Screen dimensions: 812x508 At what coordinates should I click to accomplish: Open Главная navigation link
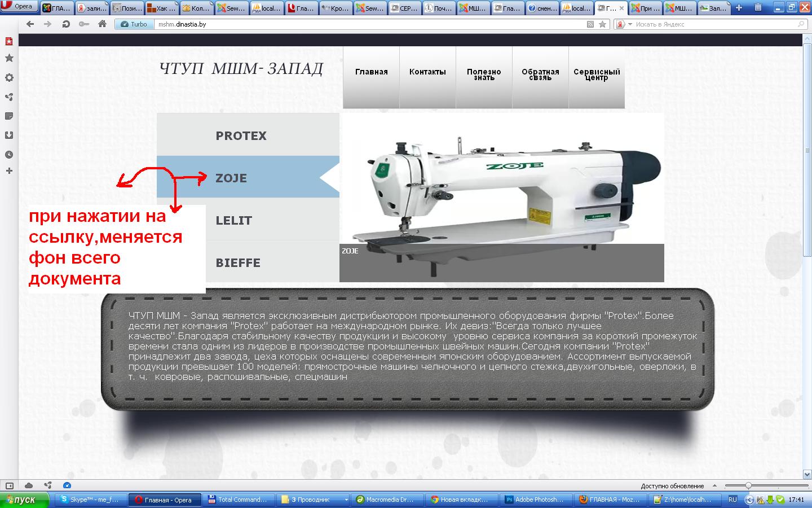coord(372,77)
